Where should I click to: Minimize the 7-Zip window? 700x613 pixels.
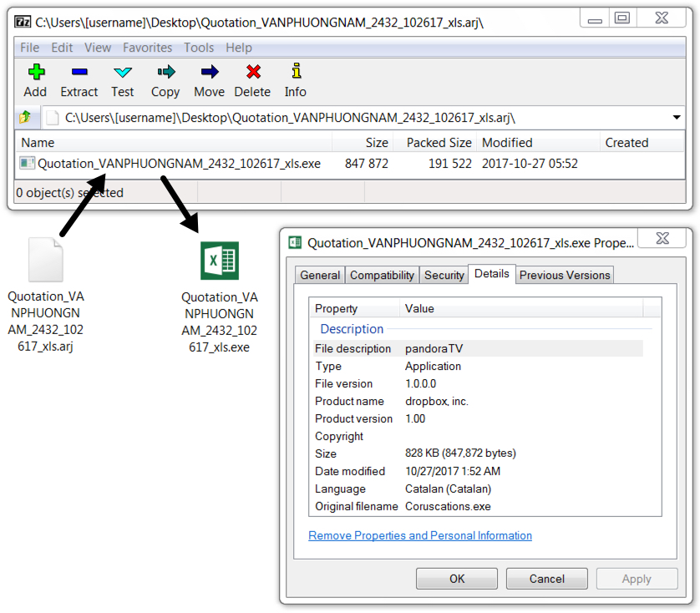pos(595,18)
